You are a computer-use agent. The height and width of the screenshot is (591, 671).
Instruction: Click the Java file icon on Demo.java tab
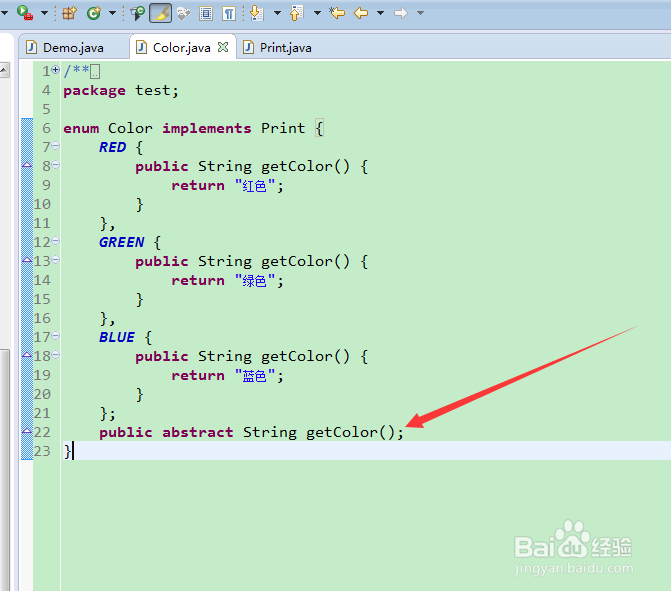click(x=32, y=47)
